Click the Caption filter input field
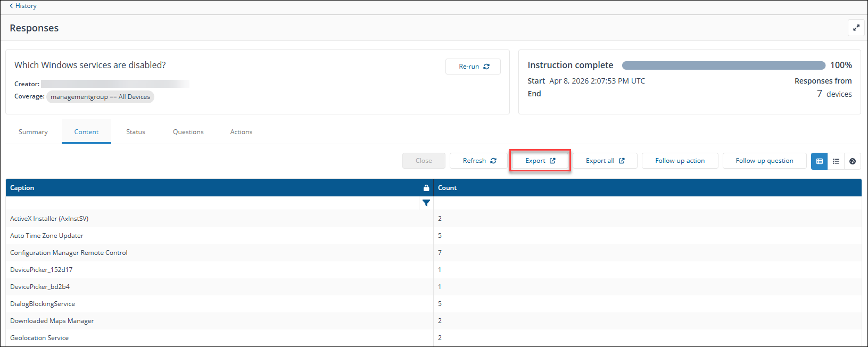The image size is (868, 347). coord(213,203)
